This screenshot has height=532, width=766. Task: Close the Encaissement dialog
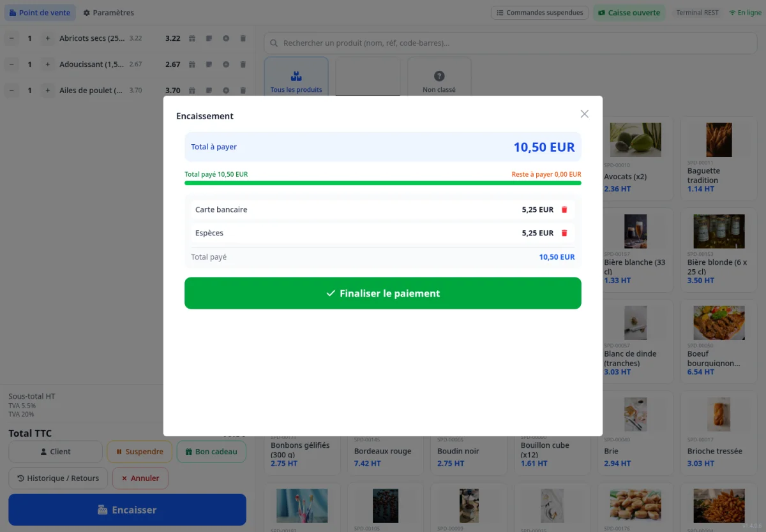click(x=584, y=114)
